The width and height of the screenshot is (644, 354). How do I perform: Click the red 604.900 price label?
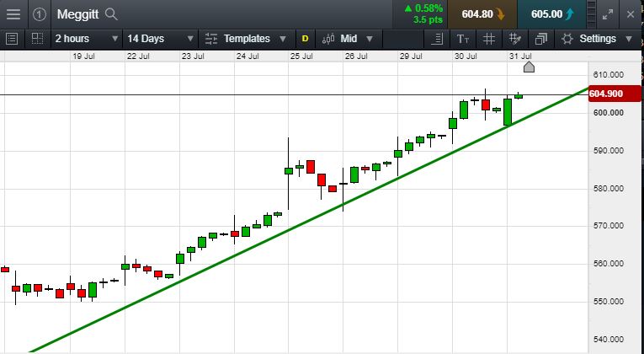click(x=606, y=94)
